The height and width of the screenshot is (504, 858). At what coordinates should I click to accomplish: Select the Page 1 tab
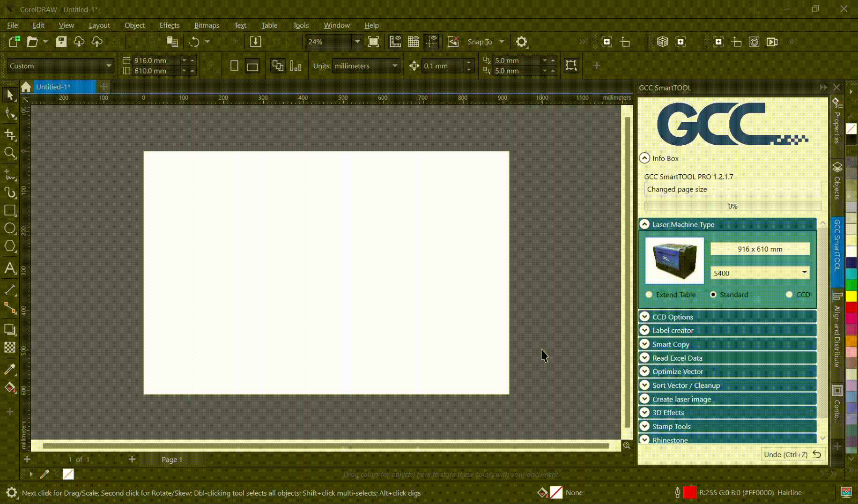[172, 460]
